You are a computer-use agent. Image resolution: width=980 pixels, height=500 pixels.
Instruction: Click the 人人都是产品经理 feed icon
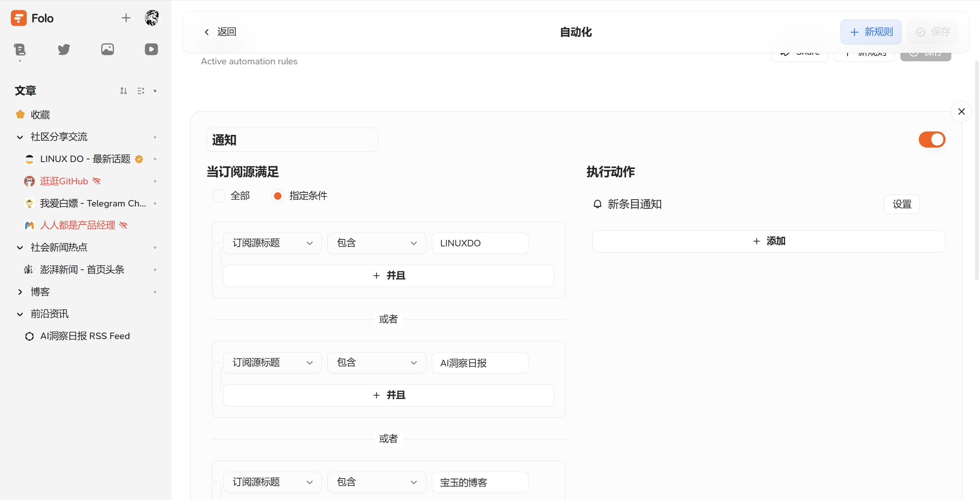[x=29, y=225]
